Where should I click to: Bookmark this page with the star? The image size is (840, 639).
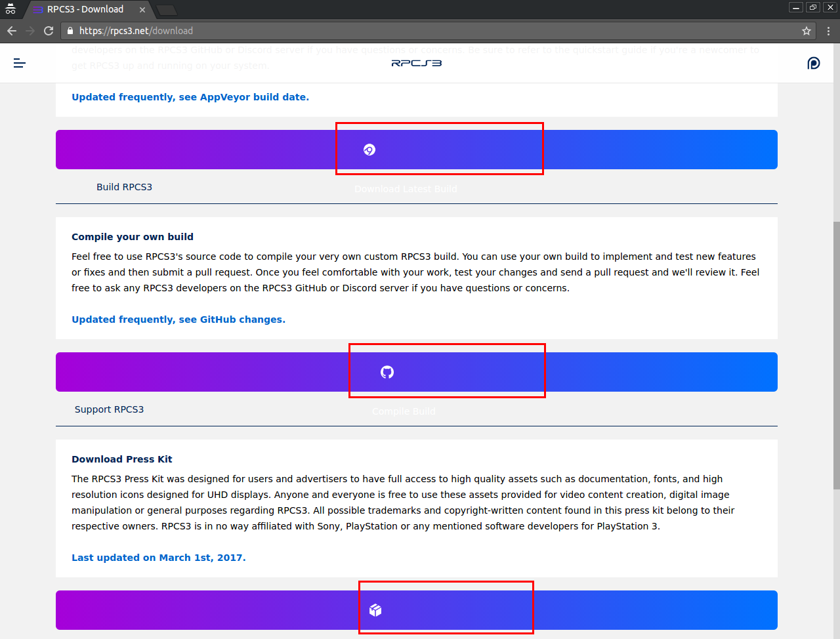click(x=807, y=31)
